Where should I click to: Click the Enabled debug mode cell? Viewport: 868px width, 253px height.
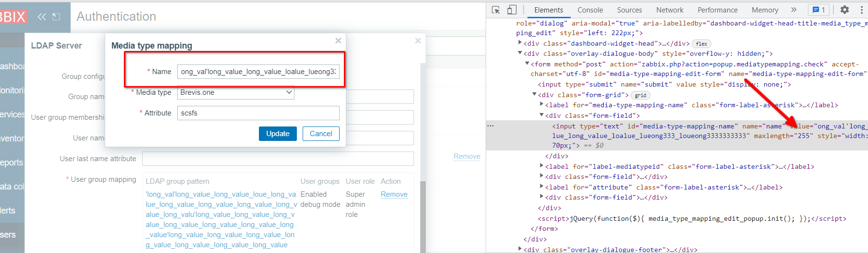coord(320,199)
